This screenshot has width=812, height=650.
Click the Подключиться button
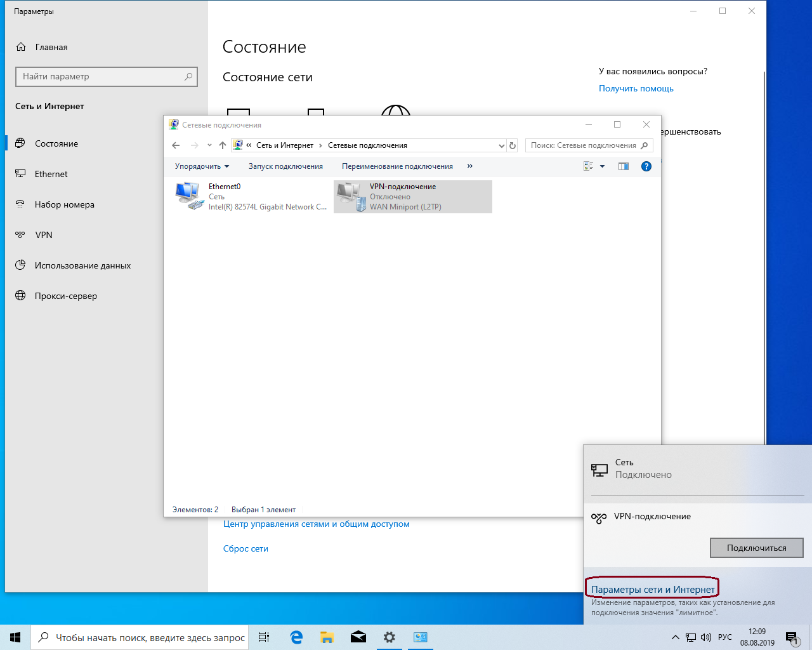(x=757, y=548)
